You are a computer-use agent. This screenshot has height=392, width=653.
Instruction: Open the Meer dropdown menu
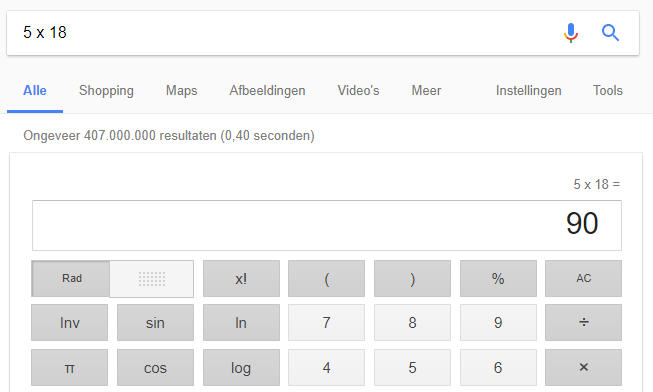[426, 90]
